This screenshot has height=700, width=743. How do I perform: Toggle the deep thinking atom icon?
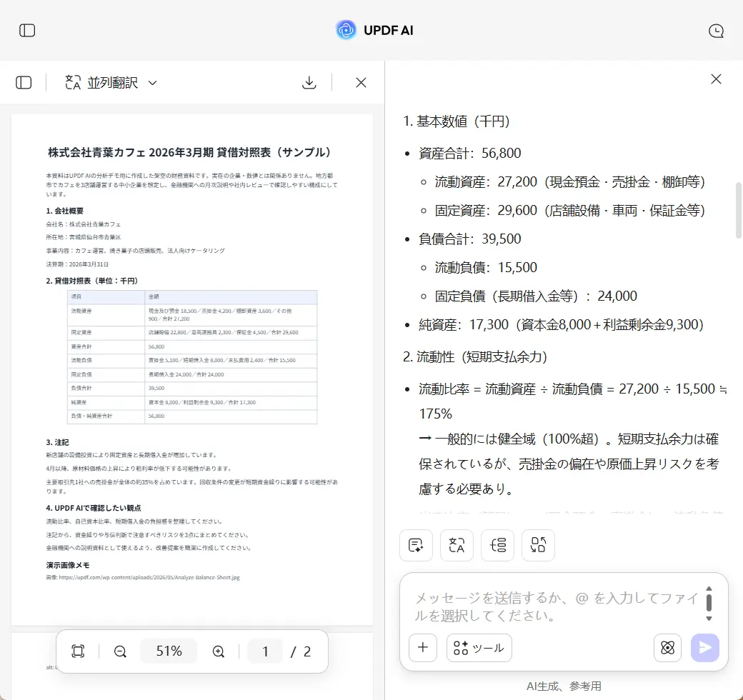(x=667, y=647)
